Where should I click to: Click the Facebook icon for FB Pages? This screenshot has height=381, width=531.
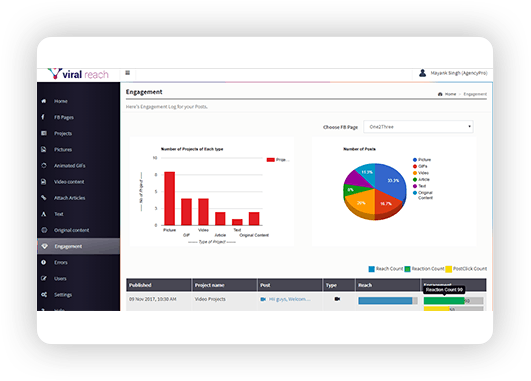point(43,117)
